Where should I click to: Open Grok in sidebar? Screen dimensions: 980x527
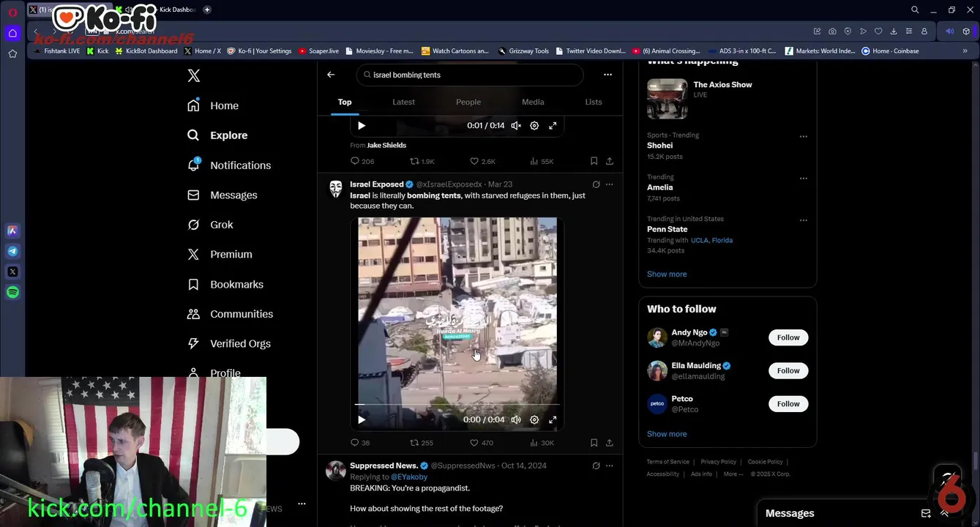(210, 225)
